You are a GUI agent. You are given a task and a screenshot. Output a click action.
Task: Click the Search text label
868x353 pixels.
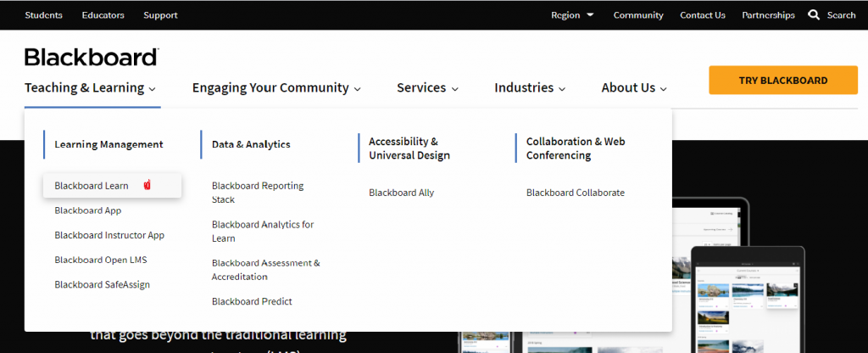click(x=842, y=15)
